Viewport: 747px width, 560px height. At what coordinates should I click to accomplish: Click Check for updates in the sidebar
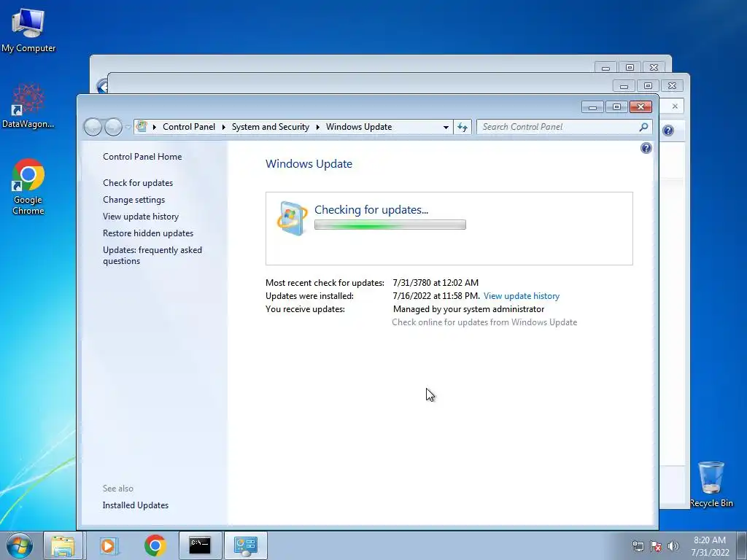138,183
